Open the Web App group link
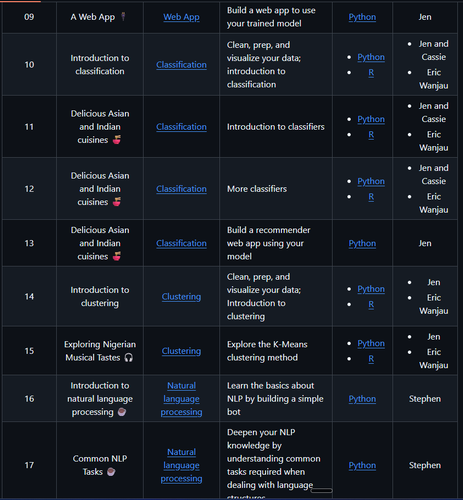 click(181, 17)
